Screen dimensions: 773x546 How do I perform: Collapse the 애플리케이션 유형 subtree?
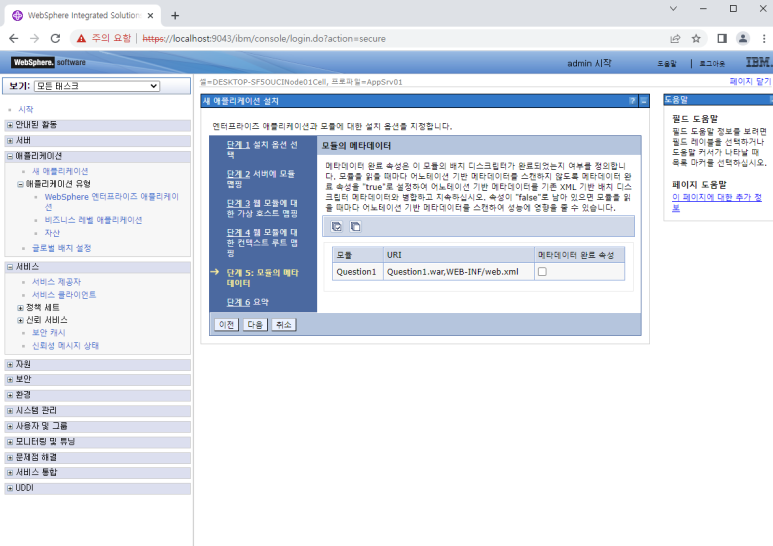click(20, 184)
